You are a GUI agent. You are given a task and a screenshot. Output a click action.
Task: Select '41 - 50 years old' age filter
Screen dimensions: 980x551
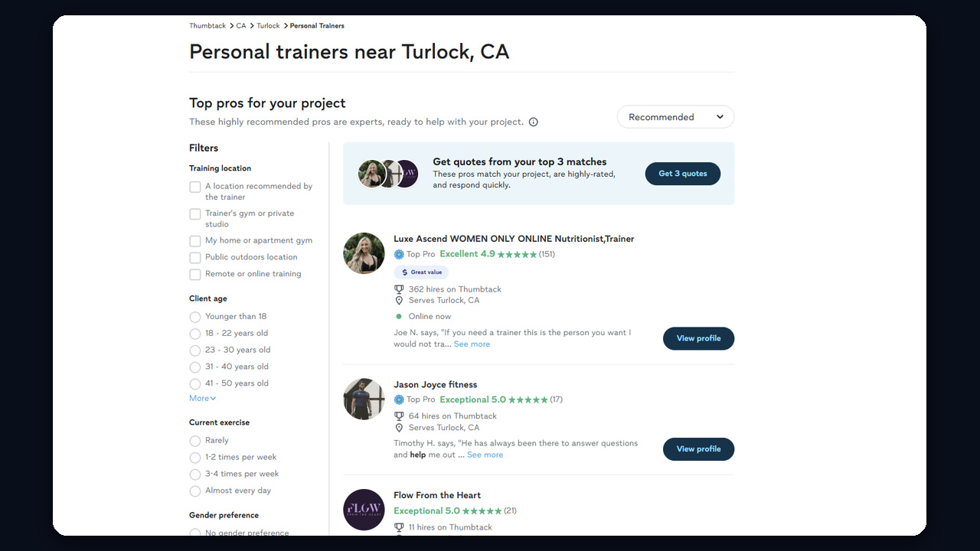click(195, 384)
